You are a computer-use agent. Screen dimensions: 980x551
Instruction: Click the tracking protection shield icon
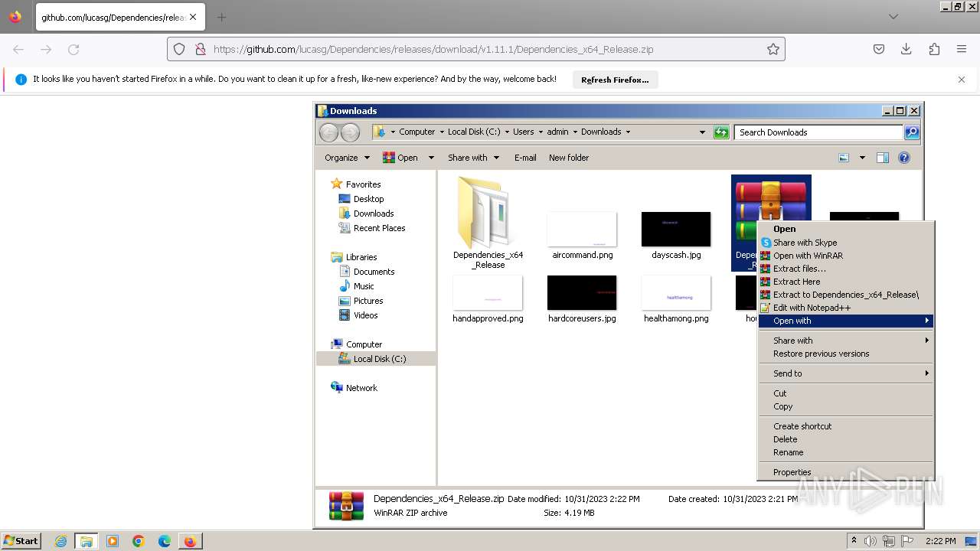[x=179, y=49]
